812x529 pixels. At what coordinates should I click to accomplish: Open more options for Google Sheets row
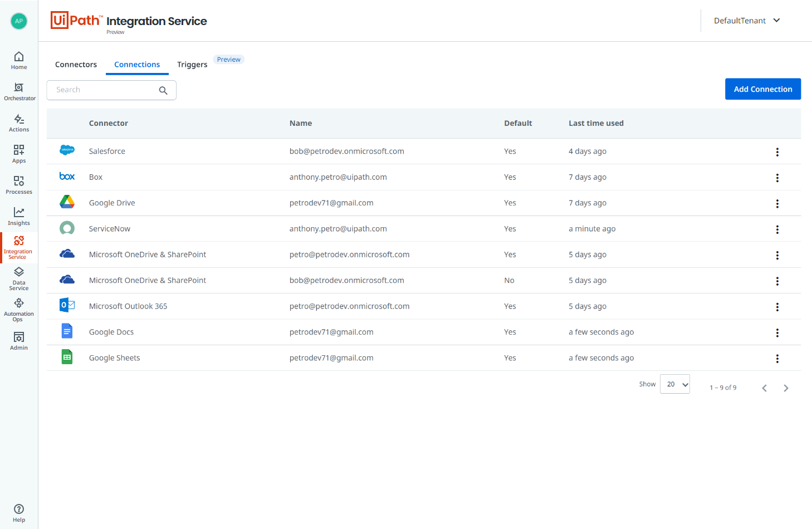(x=777, y=359)
